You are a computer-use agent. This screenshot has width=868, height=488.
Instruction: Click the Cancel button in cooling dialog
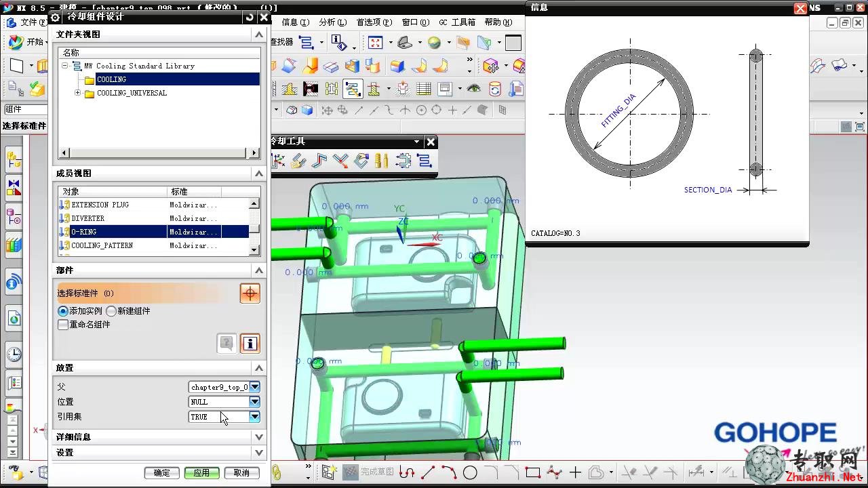pos(241,473)
